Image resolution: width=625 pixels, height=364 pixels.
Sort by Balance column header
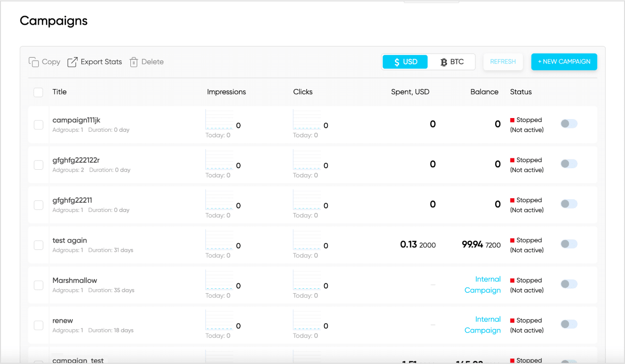tap(484, 92)
